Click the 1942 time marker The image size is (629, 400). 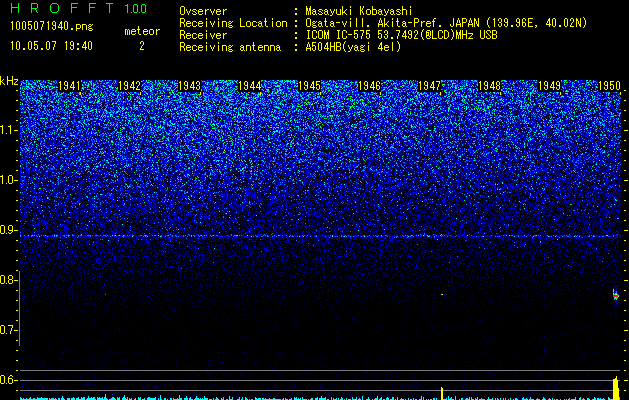point(130,86)
